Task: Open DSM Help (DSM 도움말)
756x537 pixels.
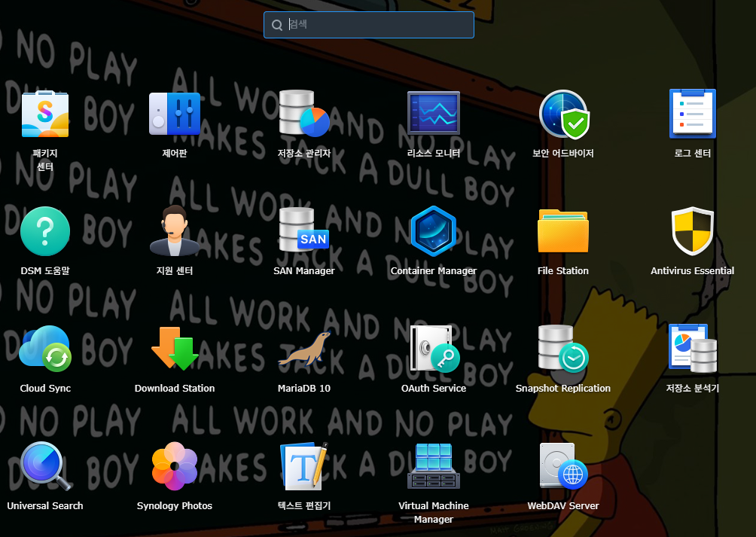Action: 45,232
